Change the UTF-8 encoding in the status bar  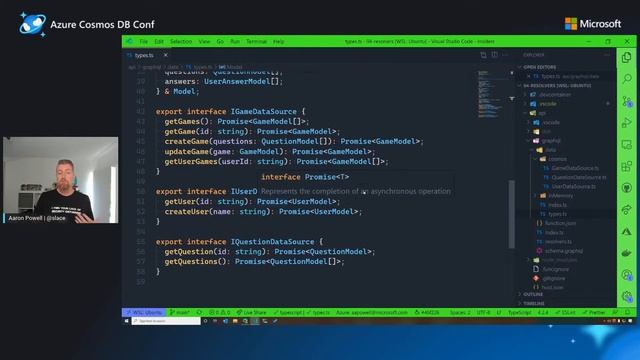pyautogui.click(x=483, y=312)
